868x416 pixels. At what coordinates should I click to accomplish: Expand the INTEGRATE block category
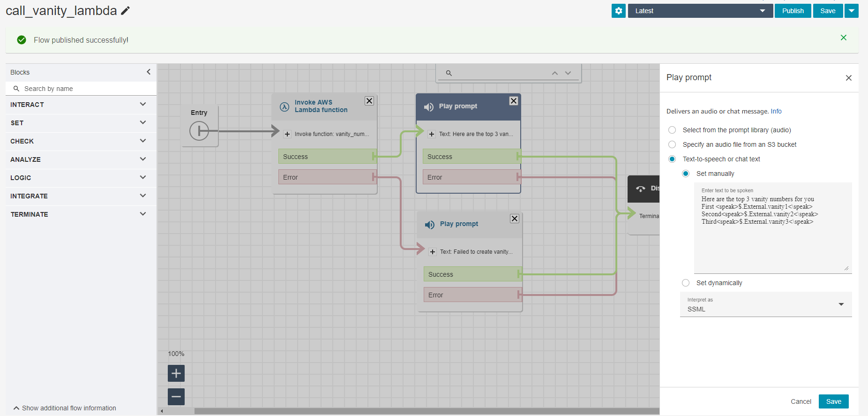(x=81, y=196)
